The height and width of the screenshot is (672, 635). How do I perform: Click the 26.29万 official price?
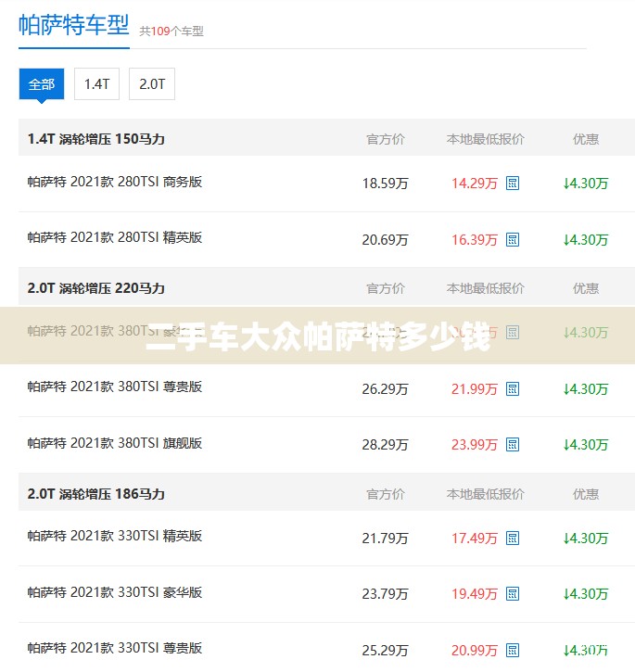point(385,388)
